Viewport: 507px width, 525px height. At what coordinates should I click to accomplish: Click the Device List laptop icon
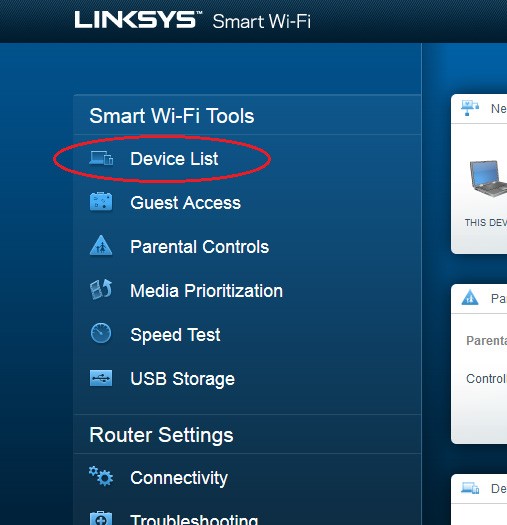coord(101,158)
